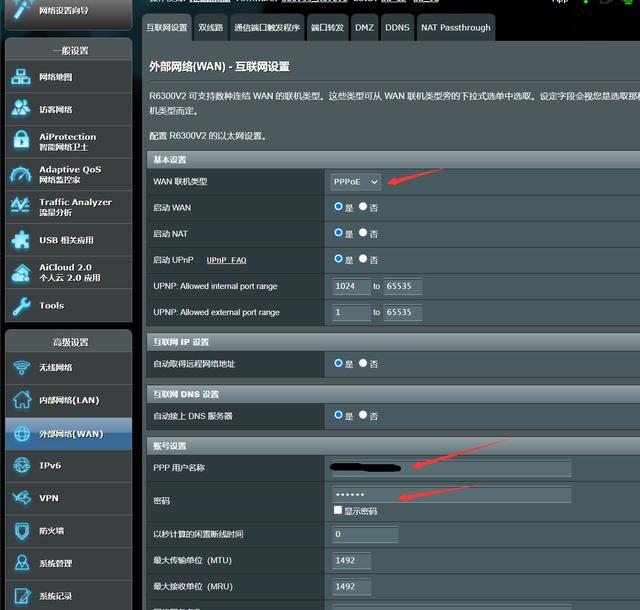
Task: Open Adaptive QoS gauge icon
Action: (x=21, y=174)
